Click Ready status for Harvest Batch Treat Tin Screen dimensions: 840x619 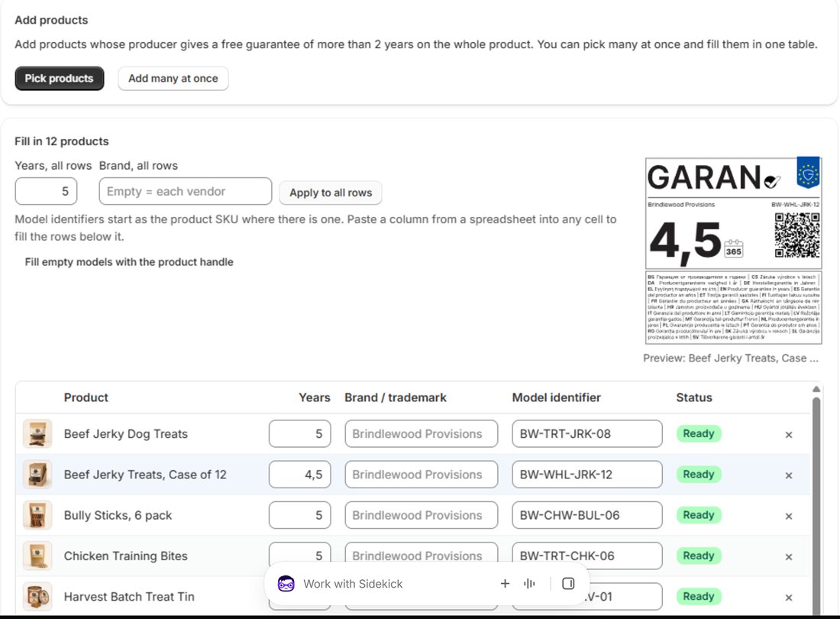click(699, 597)
